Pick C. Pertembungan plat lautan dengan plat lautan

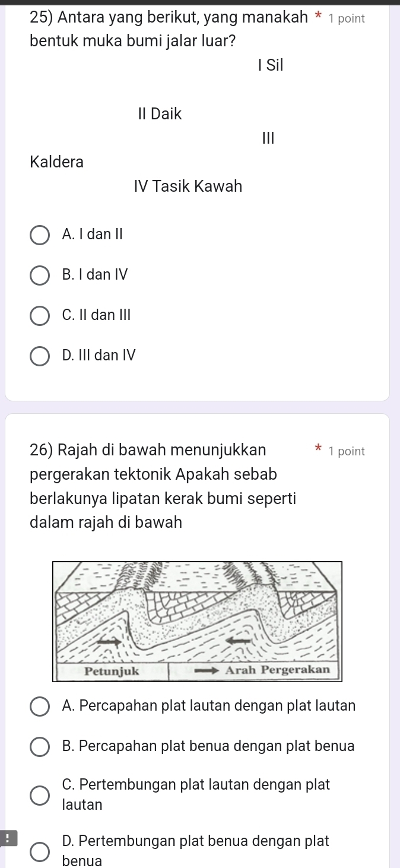40,795
